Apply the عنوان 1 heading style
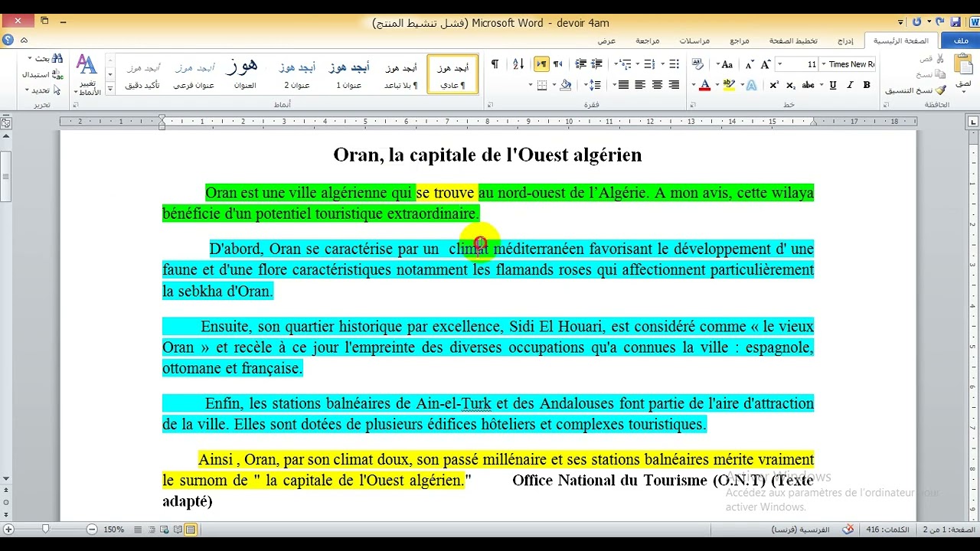 pyautogui.click(x=348, y=74)
